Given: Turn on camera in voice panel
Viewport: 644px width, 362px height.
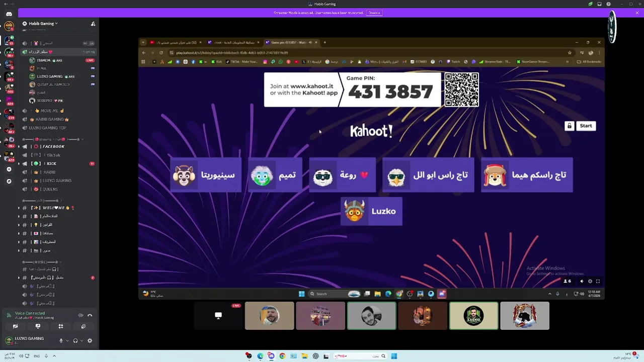Looking at the screenshot, I should point(15,326).
